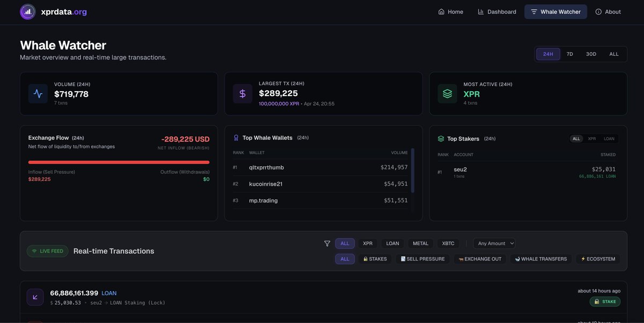Open the About page

pyautogui.click(x=608, y=12)
